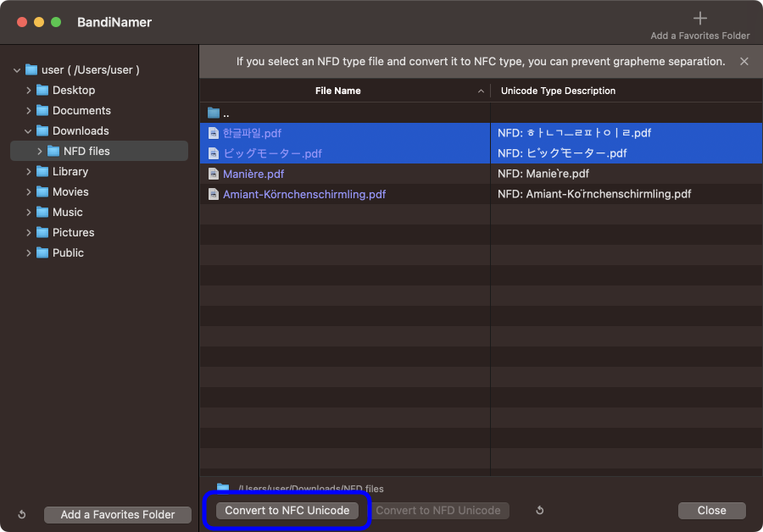Viewport: 763px width, 532px height.
Task: Expand the NFD files folder
Action: point(40,152)
